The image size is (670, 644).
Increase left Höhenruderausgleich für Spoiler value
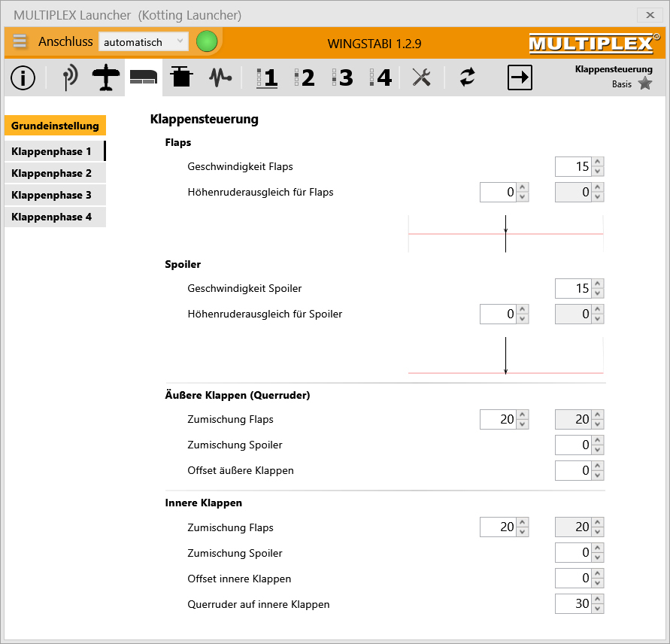(523, 309)
